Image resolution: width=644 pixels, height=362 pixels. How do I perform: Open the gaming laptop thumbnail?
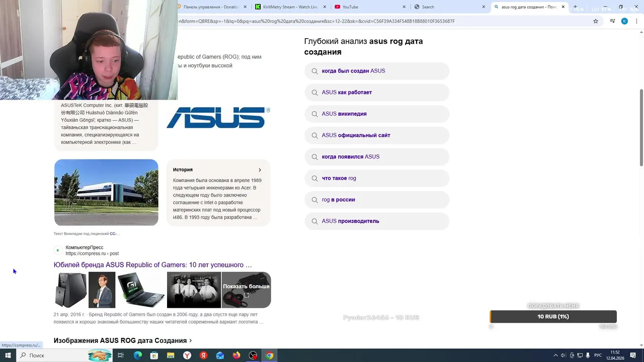coord(141,290)
